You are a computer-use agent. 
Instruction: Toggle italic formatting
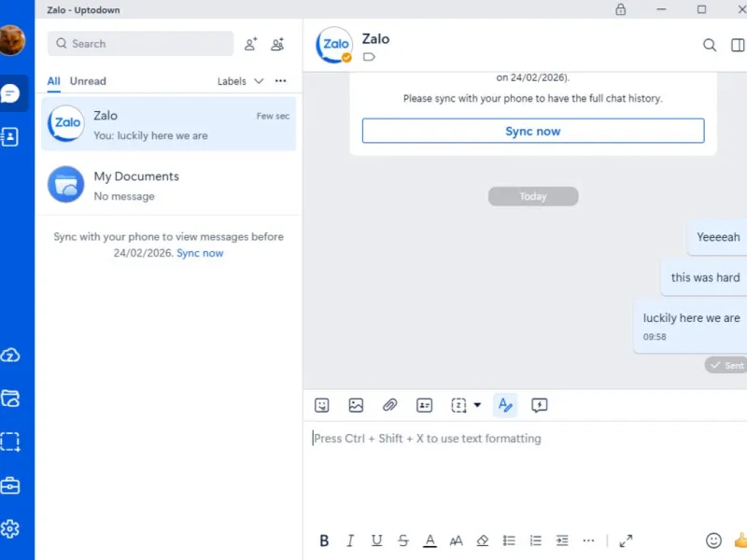tap(350, 540)
